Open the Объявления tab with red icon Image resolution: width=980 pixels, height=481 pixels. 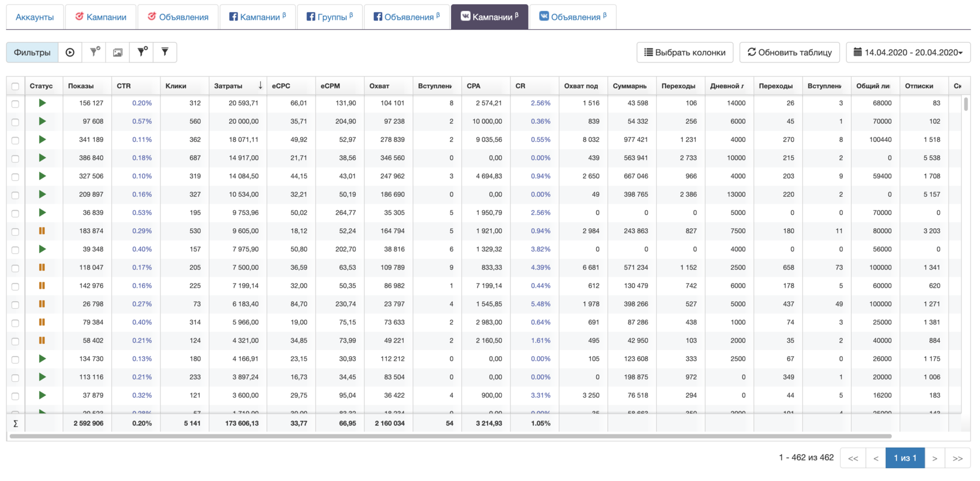pos(178,17)
